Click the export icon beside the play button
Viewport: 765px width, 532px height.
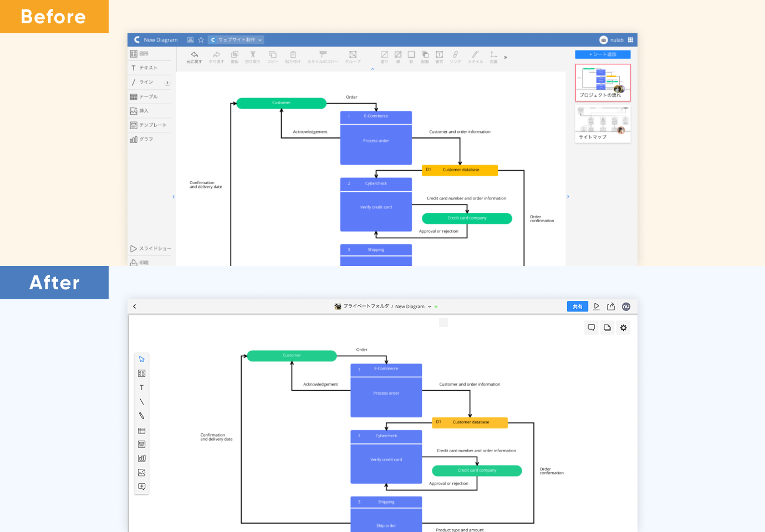pyautogui.click(x=611, y=306)
